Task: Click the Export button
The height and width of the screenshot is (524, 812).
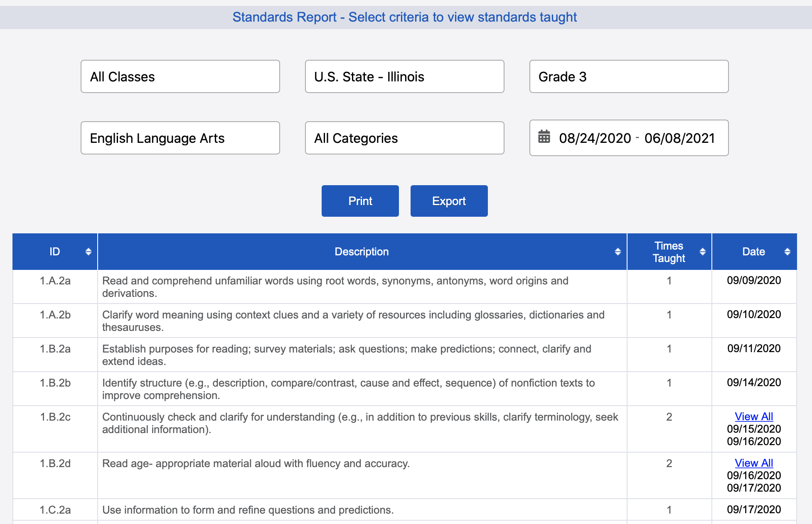Action: click(x=449, y=201)
